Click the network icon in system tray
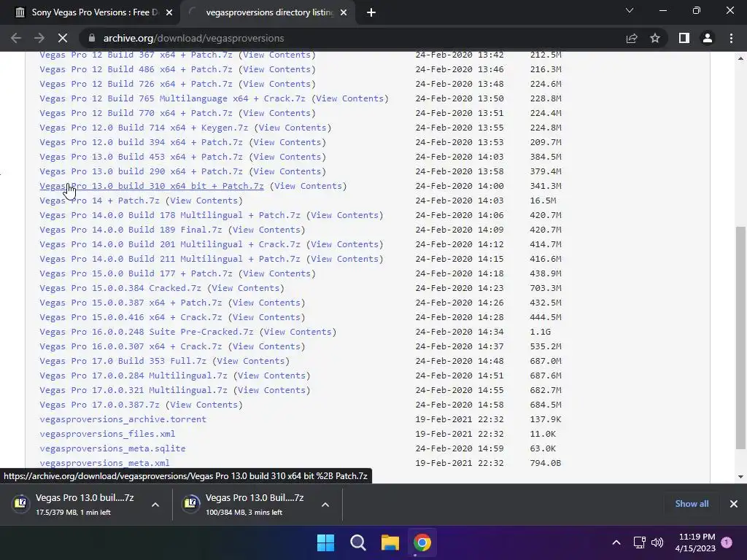Viewport: 747px width, 560px height. pyautogui.click(x=639, y=542)
